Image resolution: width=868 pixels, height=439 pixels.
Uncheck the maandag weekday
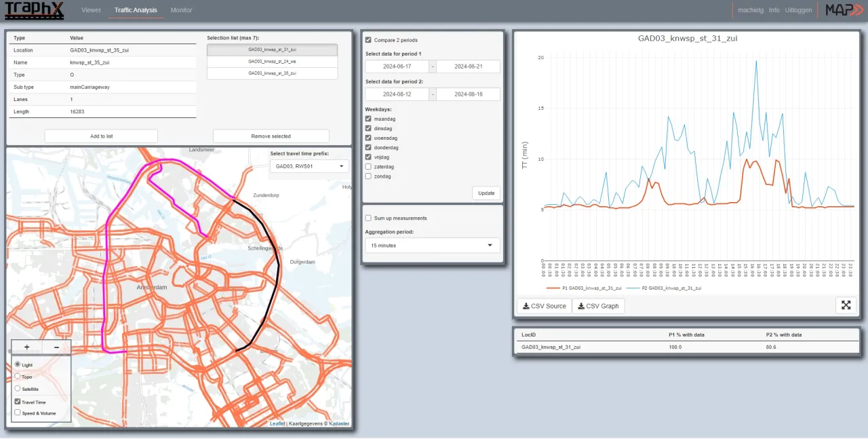(368, 119)
